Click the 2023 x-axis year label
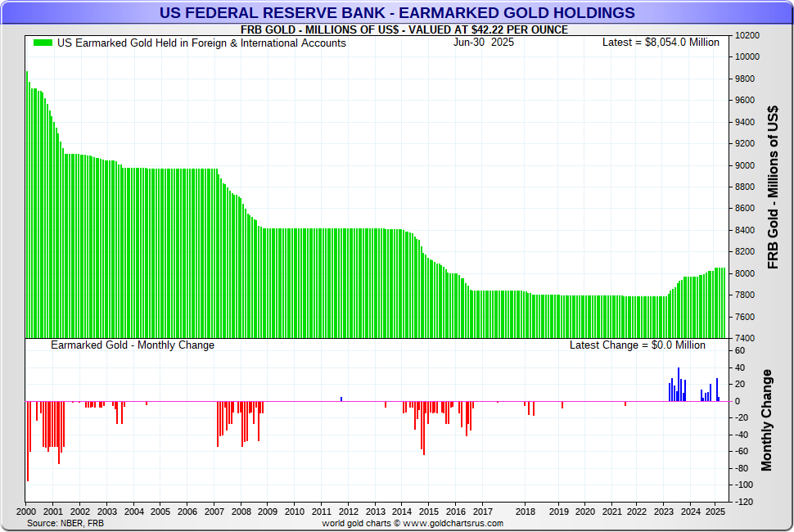This screenshot has width=794, height=532. (664, 512)
